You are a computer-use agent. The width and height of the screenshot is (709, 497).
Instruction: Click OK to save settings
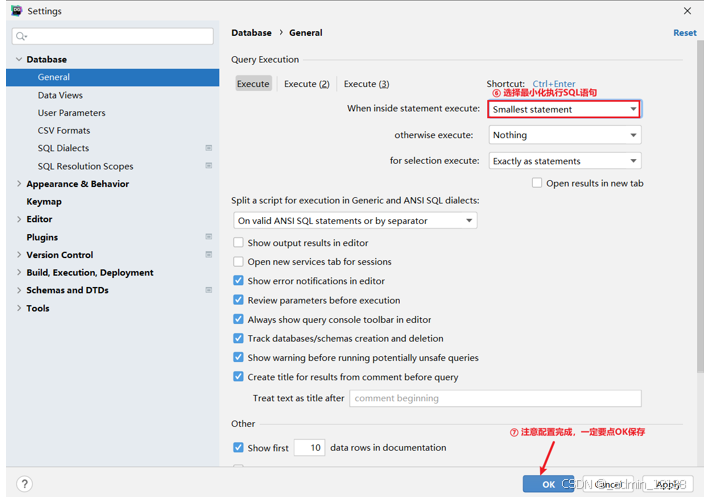click(548, 484)
